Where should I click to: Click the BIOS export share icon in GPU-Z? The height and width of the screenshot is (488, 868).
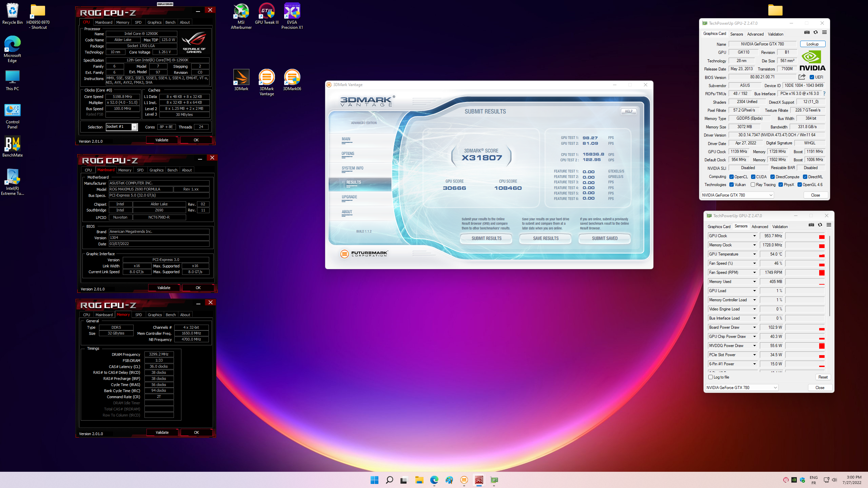pos(802,77)
